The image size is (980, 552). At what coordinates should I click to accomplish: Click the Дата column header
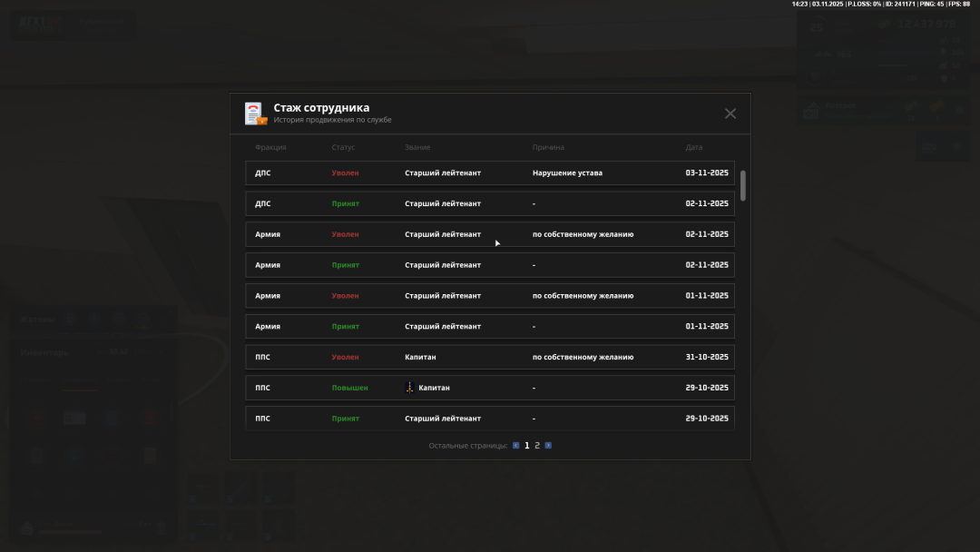tap(694, 147)
